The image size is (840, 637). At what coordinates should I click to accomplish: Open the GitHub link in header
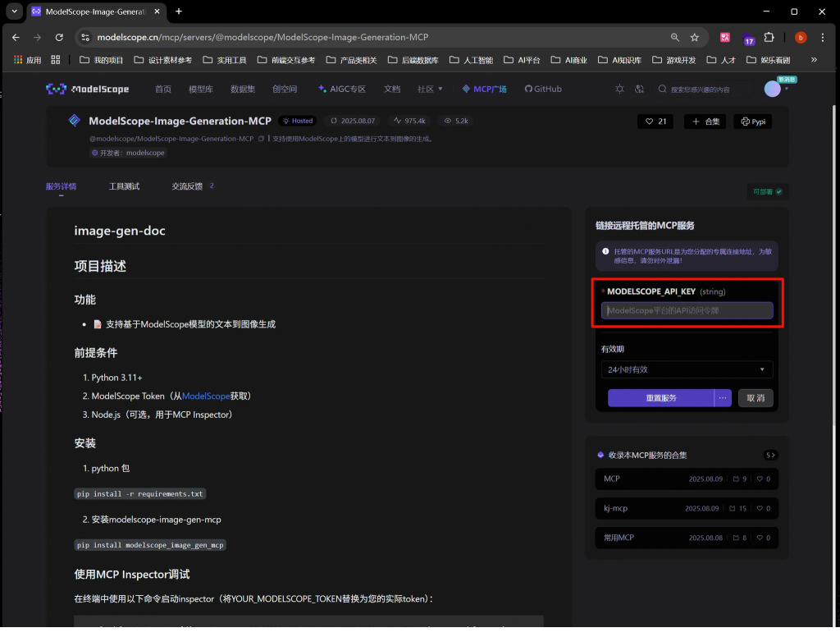tap(543, 89)
